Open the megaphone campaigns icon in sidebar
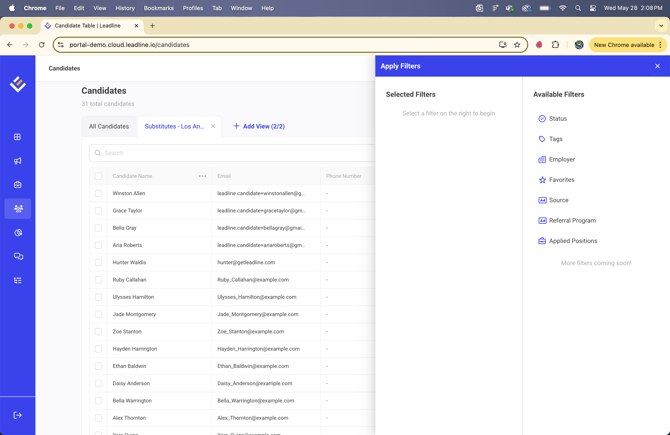 pos(18,161)
